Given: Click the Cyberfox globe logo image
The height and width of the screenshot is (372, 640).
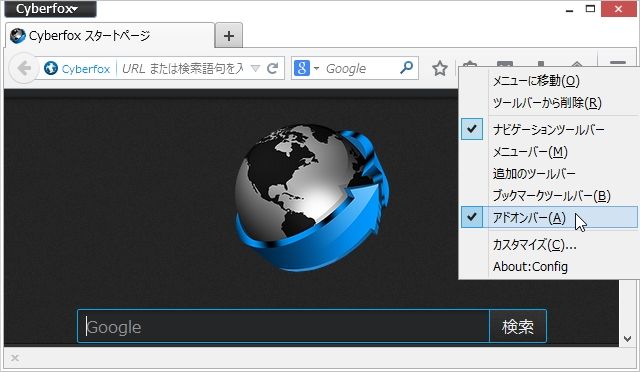Looking at the screenshot, I should [x=312, y=198].
